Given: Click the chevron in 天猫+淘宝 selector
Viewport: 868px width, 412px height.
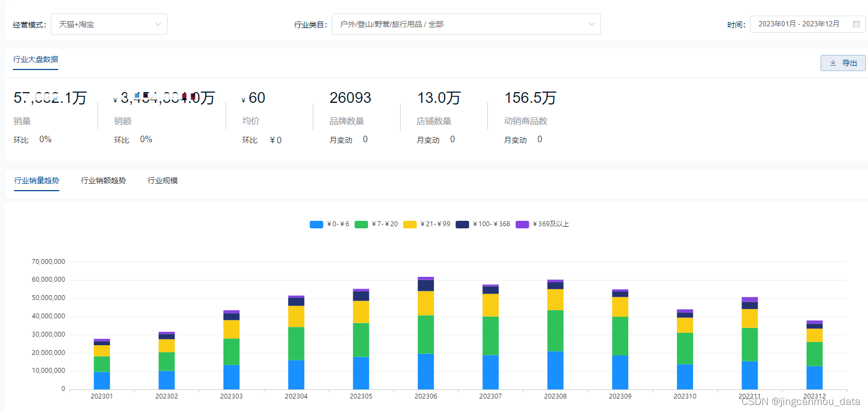Looking at the screenshot, I should [x=158, y=24].
